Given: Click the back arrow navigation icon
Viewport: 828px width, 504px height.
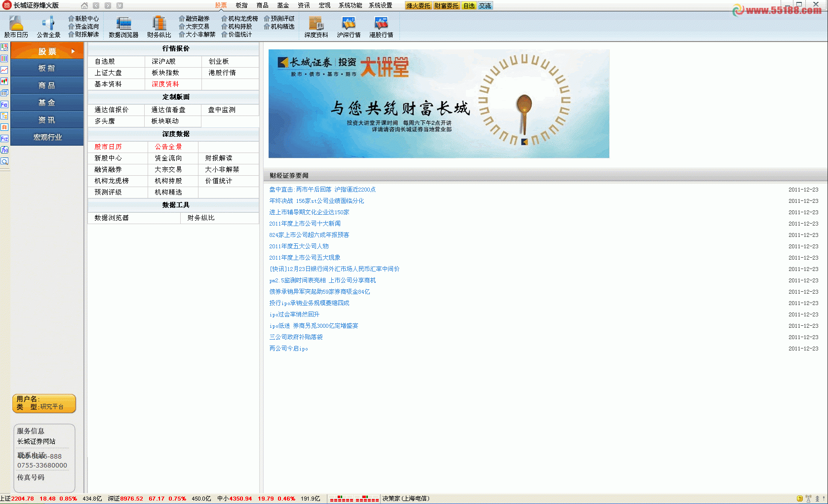Looking at the screenshot, I should click(96, 6).
